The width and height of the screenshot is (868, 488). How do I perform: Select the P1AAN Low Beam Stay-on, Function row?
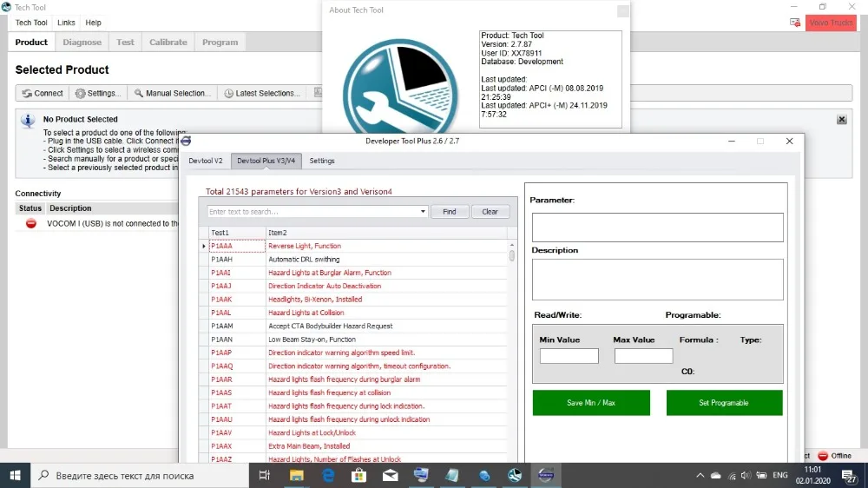354,339
